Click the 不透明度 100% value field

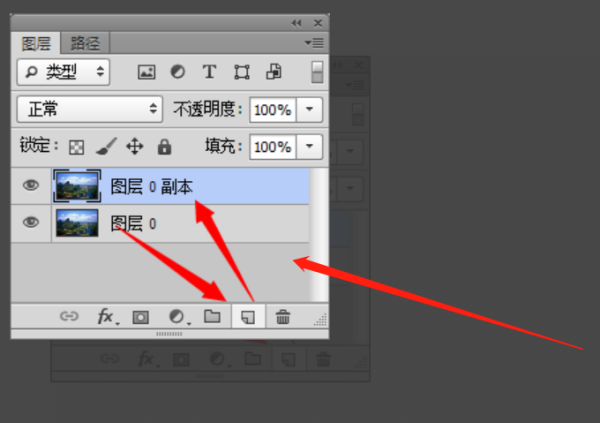273,110
